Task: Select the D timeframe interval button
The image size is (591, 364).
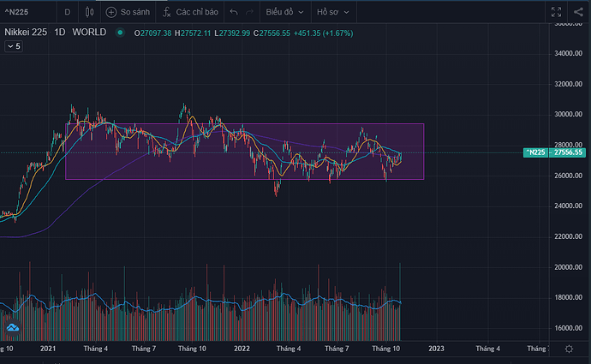Action: [68, 13]
